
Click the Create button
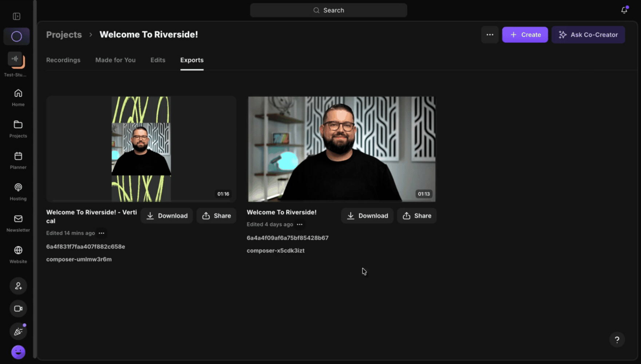tap(525, 35)
